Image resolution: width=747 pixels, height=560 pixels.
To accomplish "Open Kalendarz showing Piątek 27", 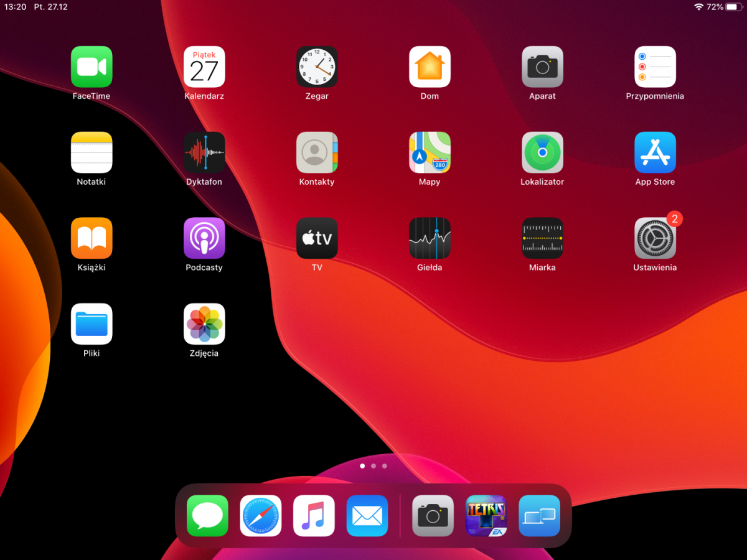I will pyautogui.click(x=204, y=67).
